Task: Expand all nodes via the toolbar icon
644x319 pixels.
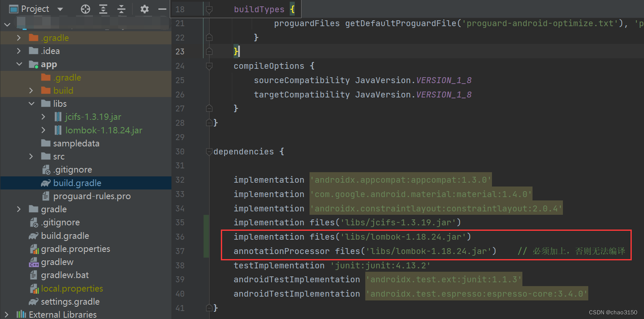Action: point(103,8)
